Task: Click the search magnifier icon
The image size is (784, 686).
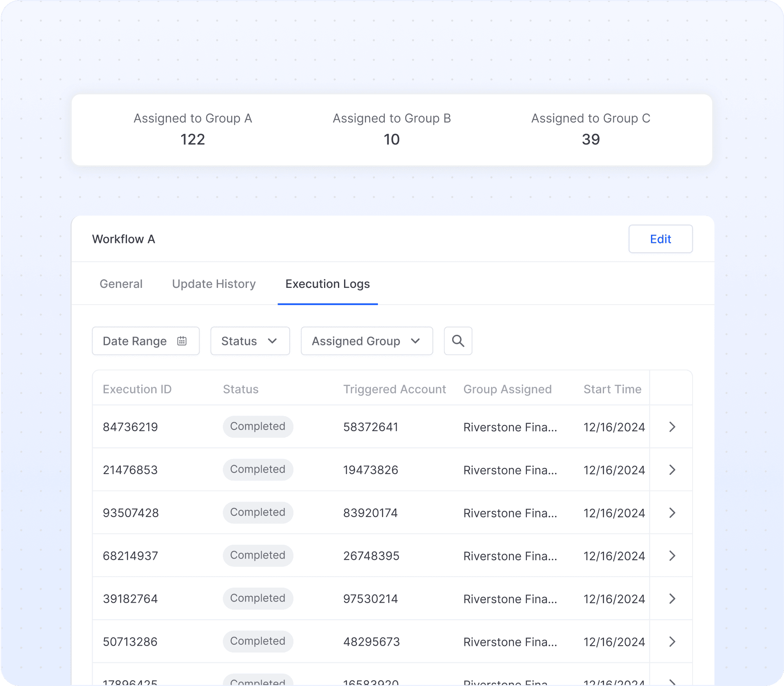Action: (x=458, y=341)
